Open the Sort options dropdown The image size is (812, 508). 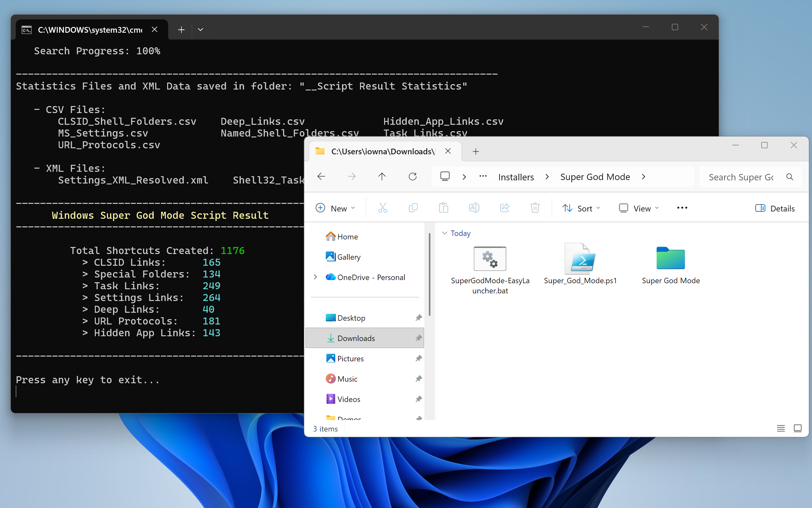click(x=581, y=208)
